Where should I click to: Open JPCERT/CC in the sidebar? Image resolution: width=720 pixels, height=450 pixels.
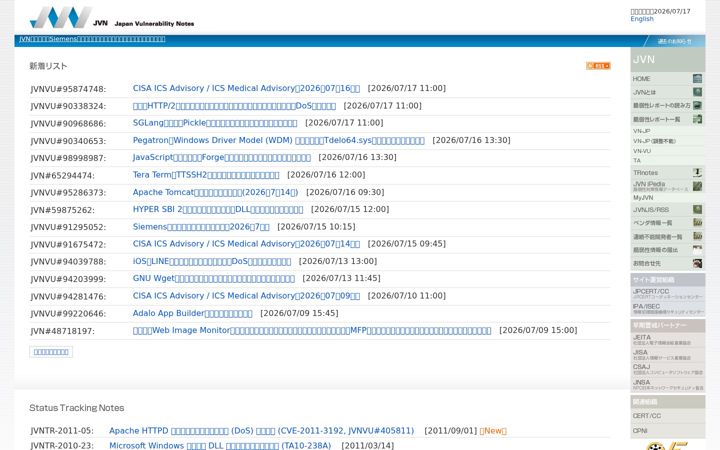[x=668, y=293]
